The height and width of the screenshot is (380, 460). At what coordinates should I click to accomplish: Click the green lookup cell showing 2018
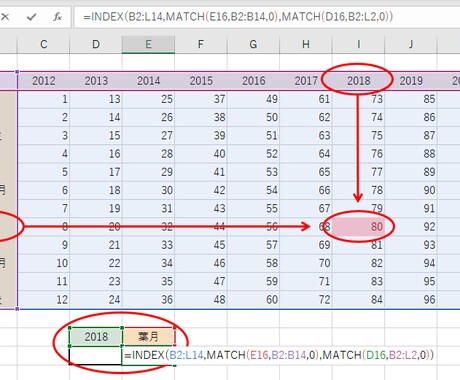click(96, 337)
